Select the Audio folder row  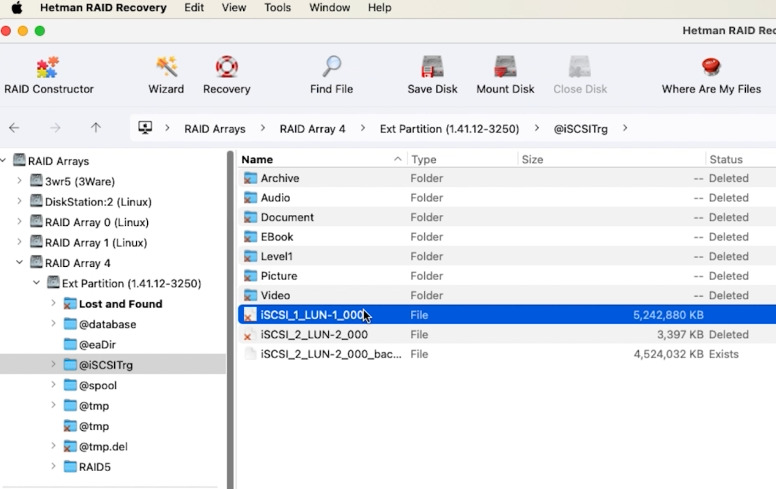pyautogui.click(x=507, y=197)
